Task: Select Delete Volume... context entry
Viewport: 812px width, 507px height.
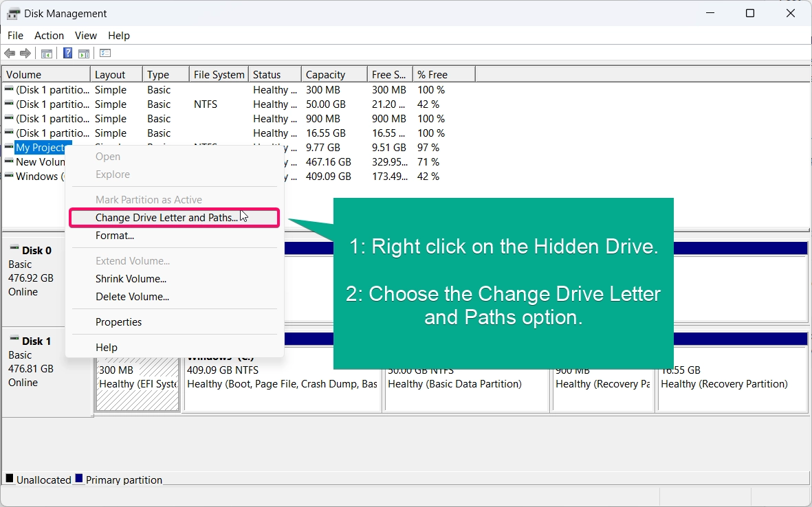Action: pyautogui.click(x=175, y=297)
